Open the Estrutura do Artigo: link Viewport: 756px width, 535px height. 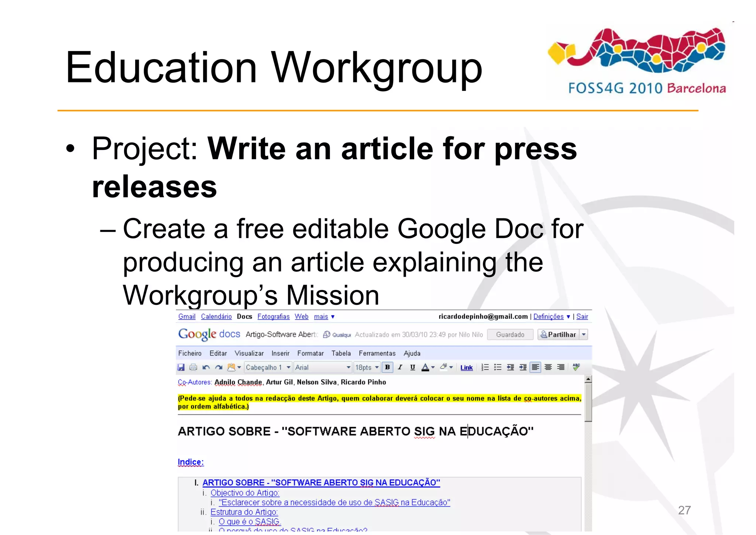pyautogui.click(x=244, y=512)
